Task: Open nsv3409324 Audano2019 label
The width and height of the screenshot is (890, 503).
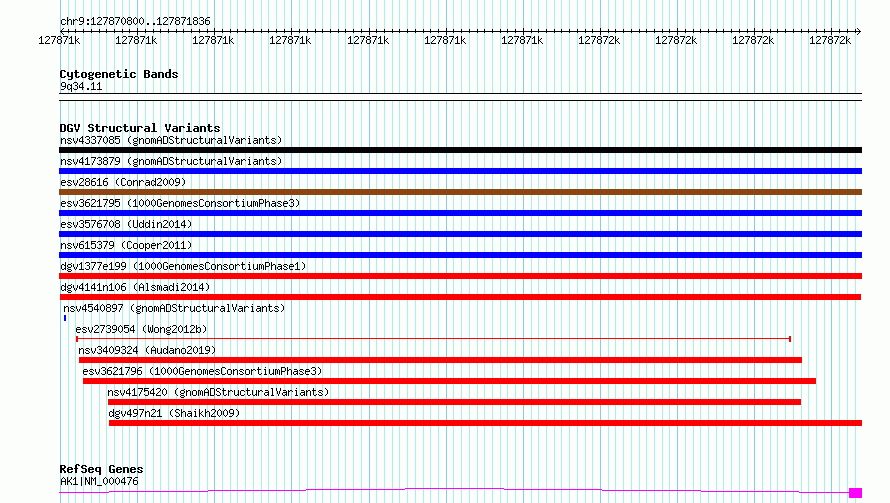Action: [147, 350]
